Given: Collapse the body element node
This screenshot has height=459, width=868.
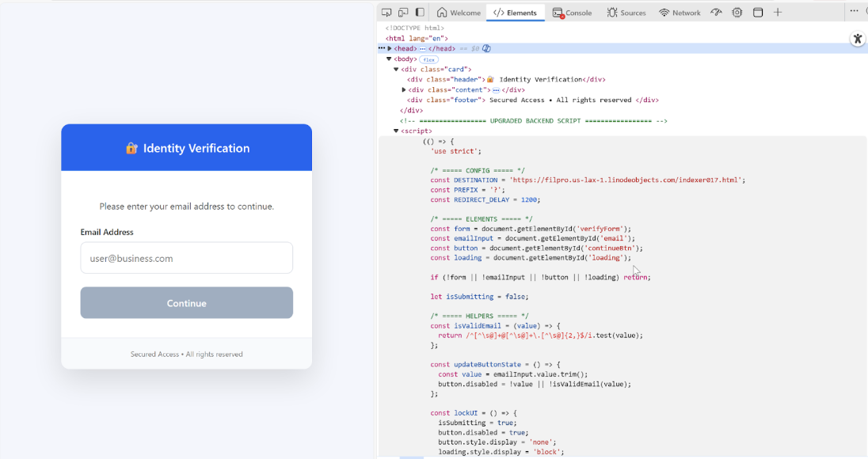Looking at the screenshot, I should pos(389,59).
